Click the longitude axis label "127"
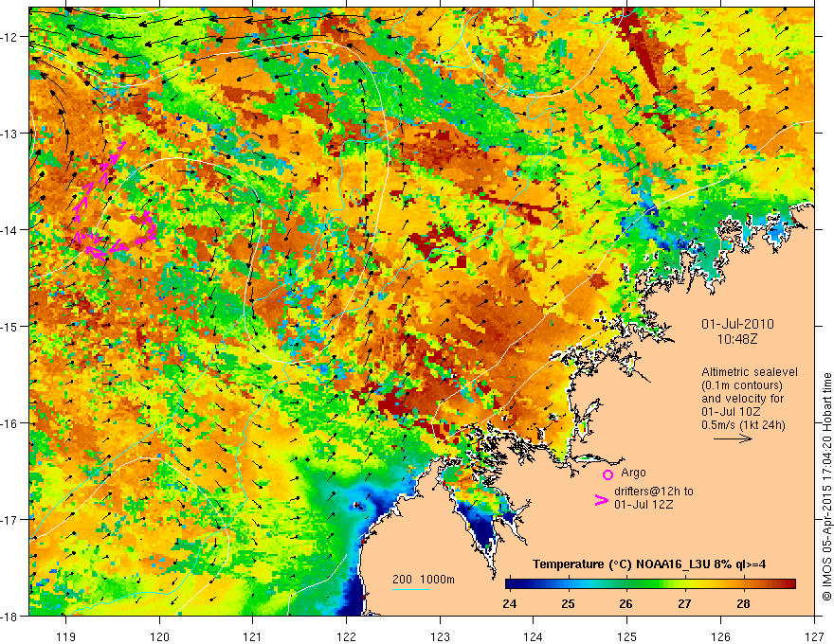This screenshot has height=644, width=834. (814, 636)
